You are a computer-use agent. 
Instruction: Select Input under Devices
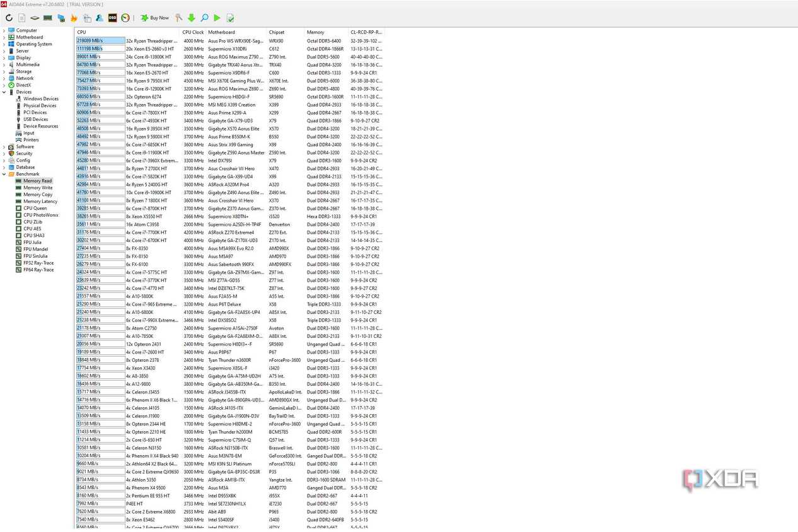tap(29, 133)
